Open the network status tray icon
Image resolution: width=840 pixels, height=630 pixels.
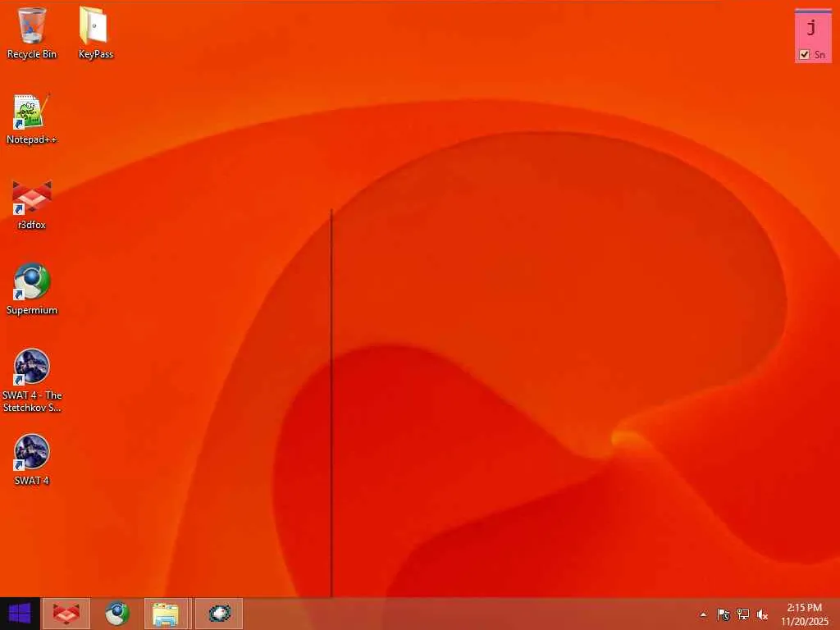point(743,614)
